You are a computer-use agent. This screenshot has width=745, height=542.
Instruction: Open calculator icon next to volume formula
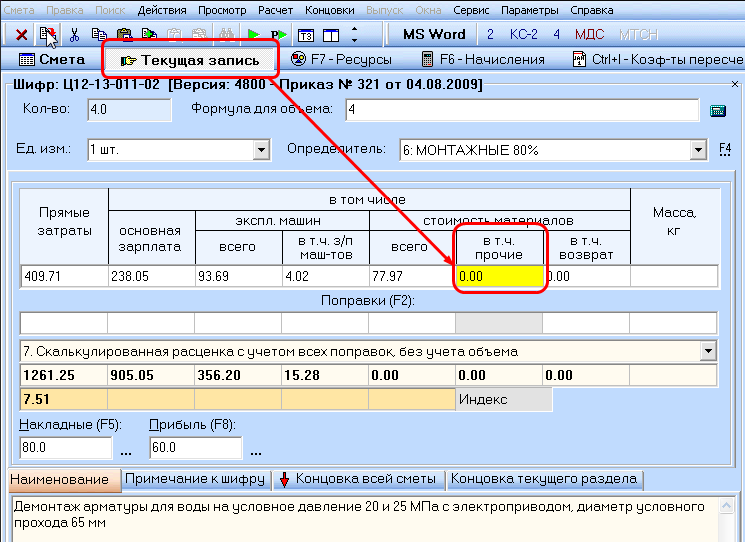[717, 110]
